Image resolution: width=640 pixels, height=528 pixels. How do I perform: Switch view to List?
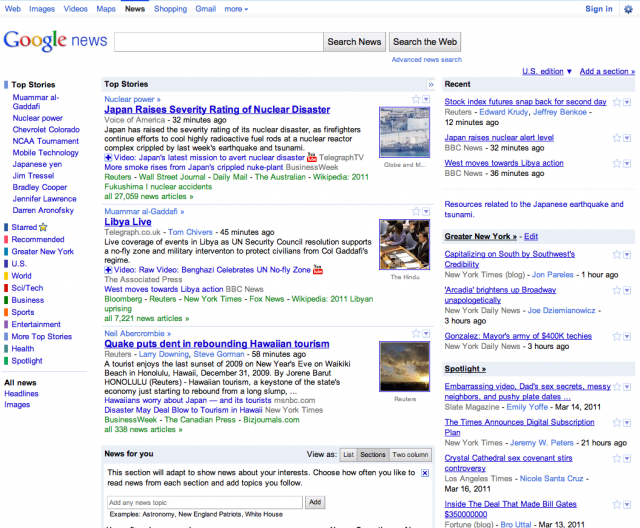(x=349, y=455)
